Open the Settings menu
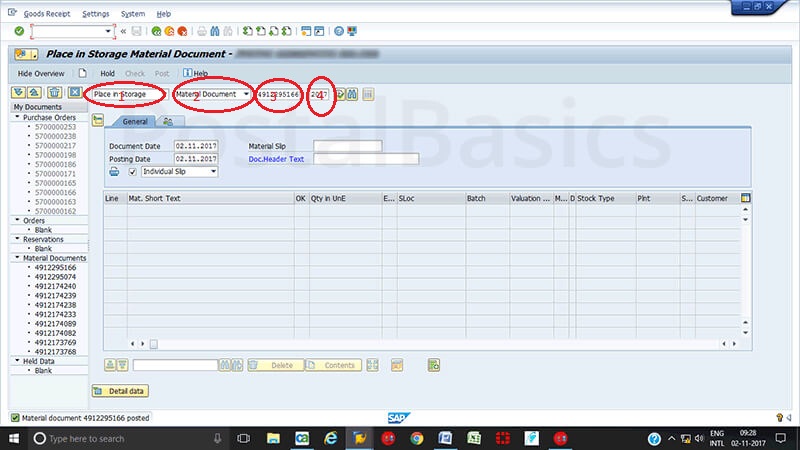Image resolution: width=800 pixels, height=450 pixels. 96,14
